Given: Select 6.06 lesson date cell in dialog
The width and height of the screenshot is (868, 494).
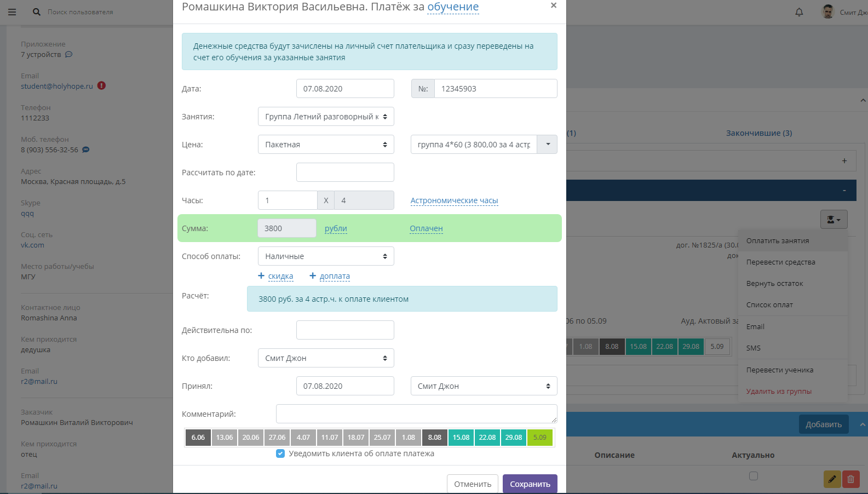Looking at the screenshot, I should pyautogui.click(x=198, y=437).
